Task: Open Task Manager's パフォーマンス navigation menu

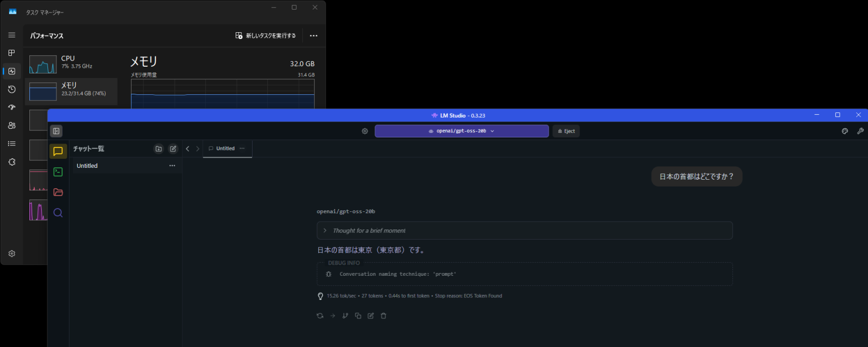Action: click(x=11, y=34)
